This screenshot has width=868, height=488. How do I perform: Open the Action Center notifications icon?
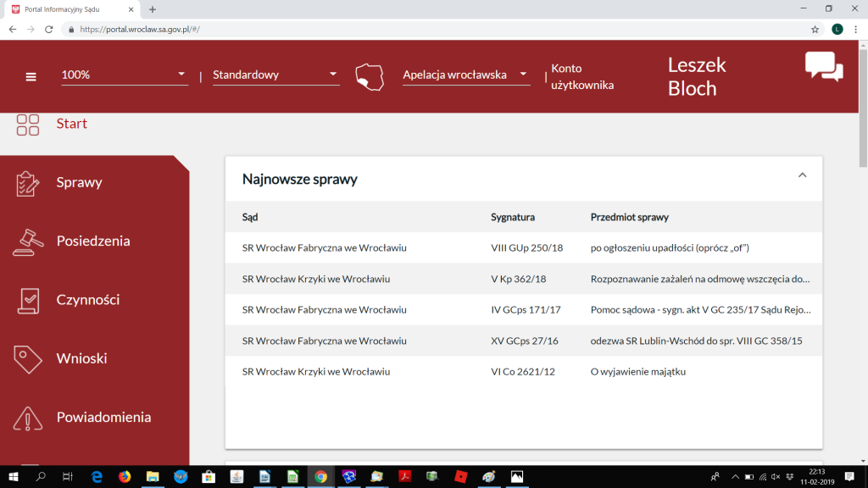pyautogui.click(x=849, y=476)
